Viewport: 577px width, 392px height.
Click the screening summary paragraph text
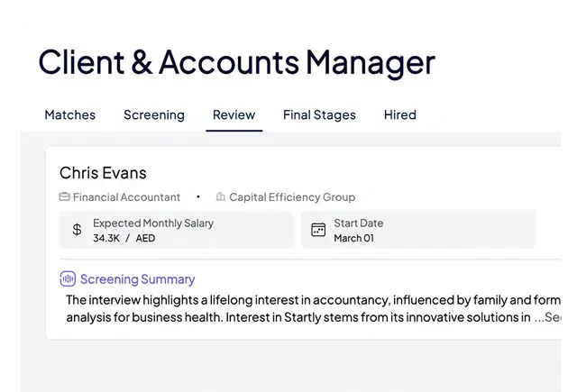313,308
